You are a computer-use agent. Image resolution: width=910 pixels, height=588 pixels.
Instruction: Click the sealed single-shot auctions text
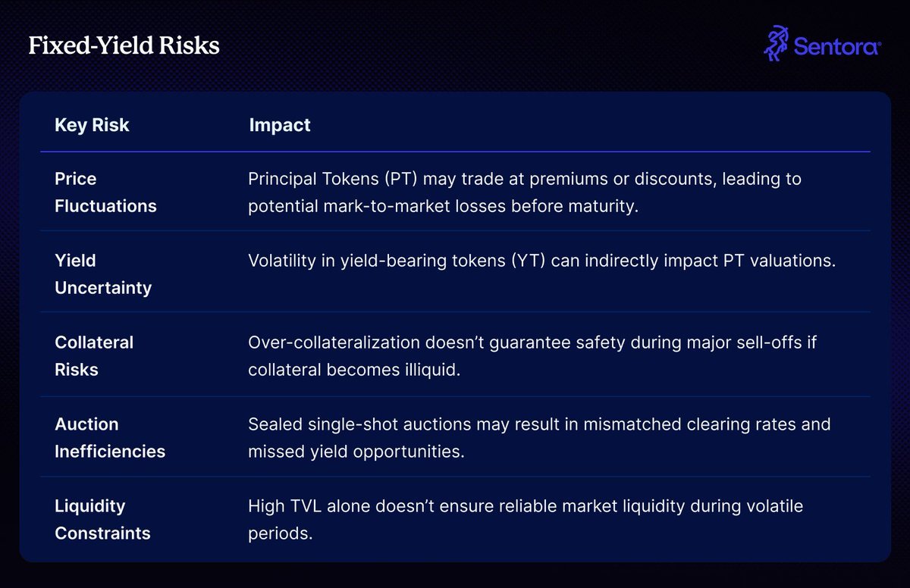[540, 437]
